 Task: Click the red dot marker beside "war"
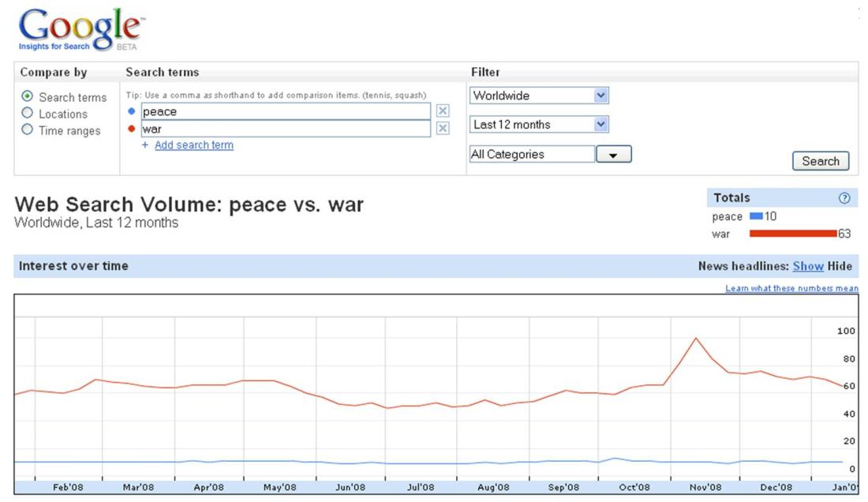coord(129,127)
